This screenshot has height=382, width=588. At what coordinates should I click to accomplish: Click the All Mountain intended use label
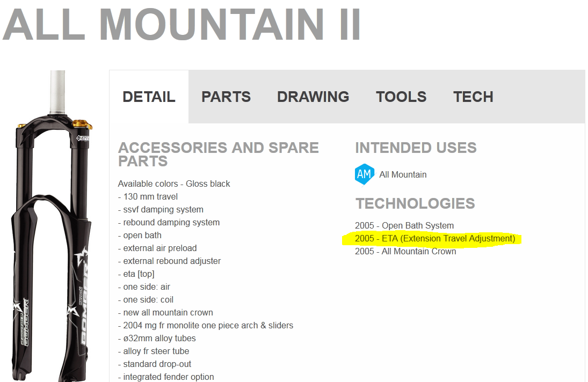pyautogui.click(x=403, y=174)
